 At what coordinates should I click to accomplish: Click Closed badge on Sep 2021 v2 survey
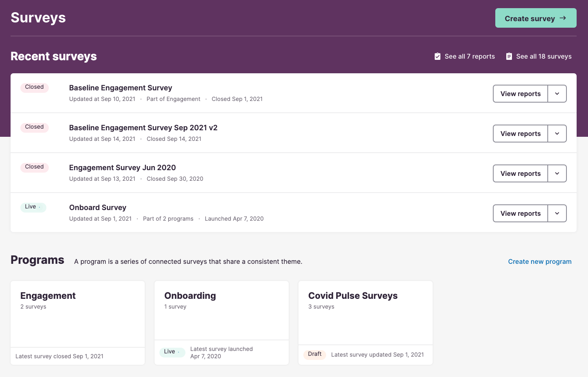click(35, 127)
